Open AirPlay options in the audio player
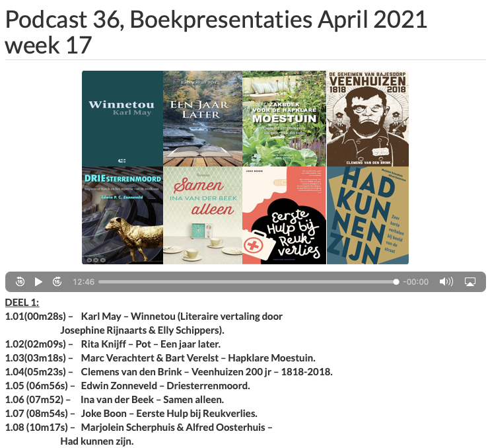Image resolution: width=488 pixels, height=448 pixels. (x=470, y=281)
